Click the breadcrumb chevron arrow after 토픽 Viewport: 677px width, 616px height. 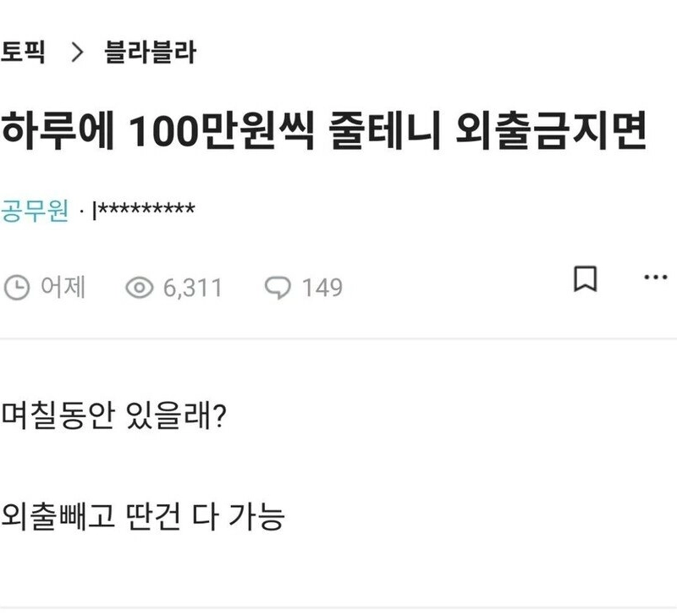(x=79, y=53)
